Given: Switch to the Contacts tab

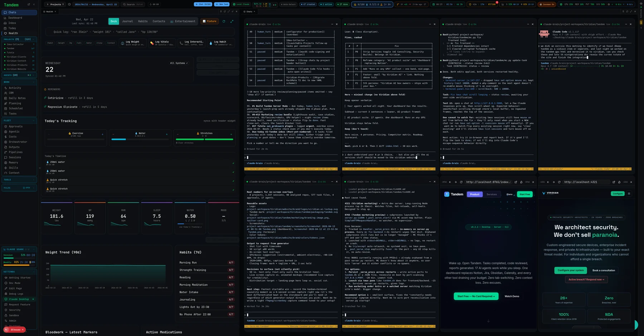Looking at the screenshot, I should click(159, 21).
